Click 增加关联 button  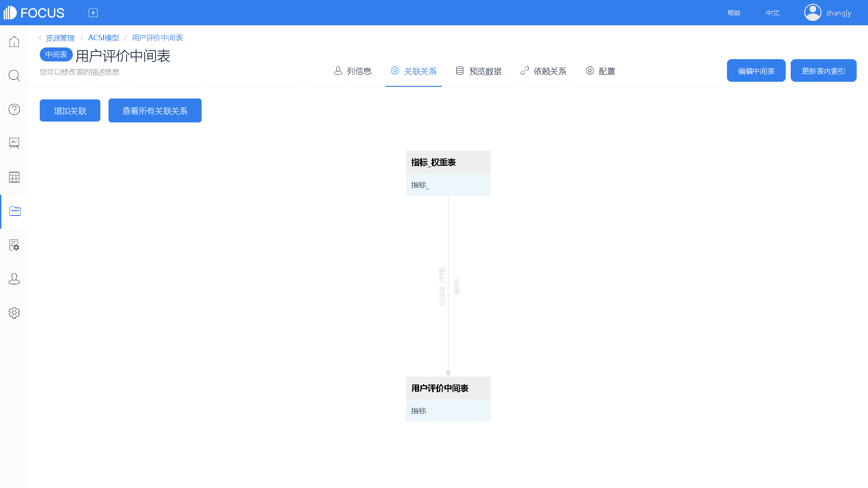click(x=70, y=111)
